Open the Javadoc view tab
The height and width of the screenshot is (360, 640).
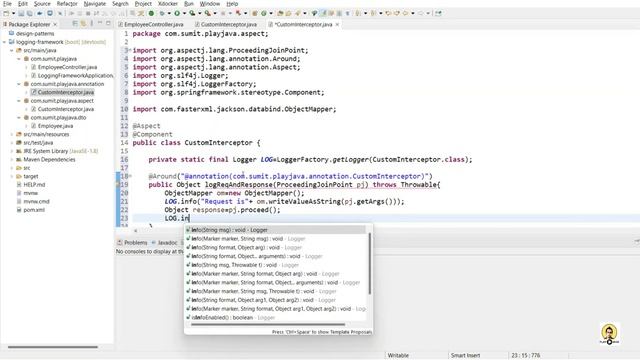click(x=164, y=242)
